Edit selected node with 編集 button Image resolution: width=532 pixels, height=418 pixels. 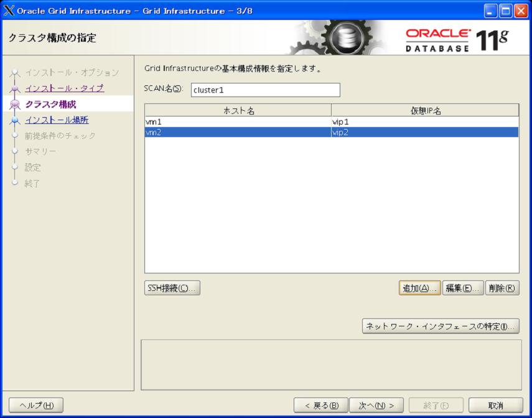(x=463, y=288)
